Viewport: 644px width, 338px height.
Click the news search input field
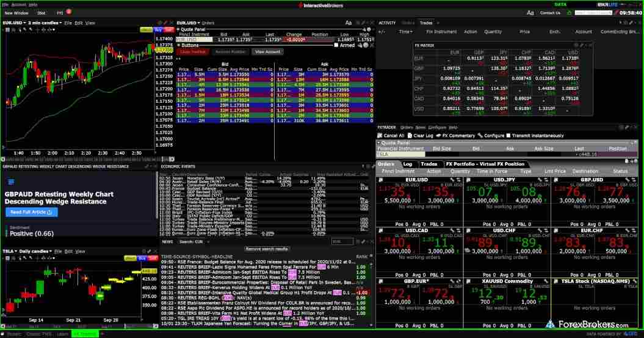(342, 242)
